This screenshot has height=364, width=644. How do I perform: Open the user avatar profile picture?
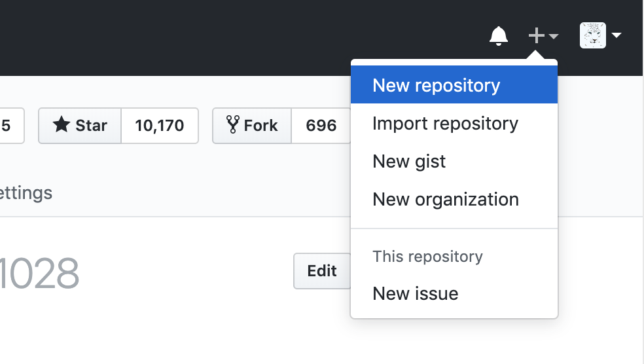tap(593, 35)
